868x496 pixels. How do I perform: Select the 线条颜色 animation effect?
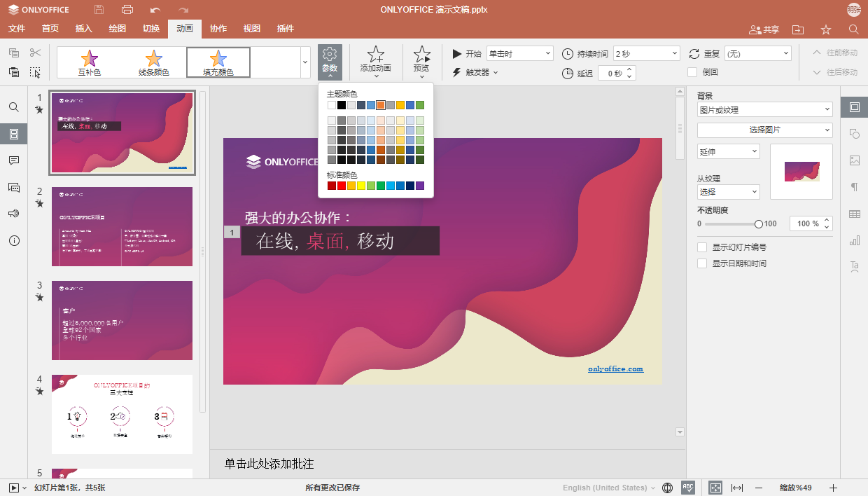[154, 62]
